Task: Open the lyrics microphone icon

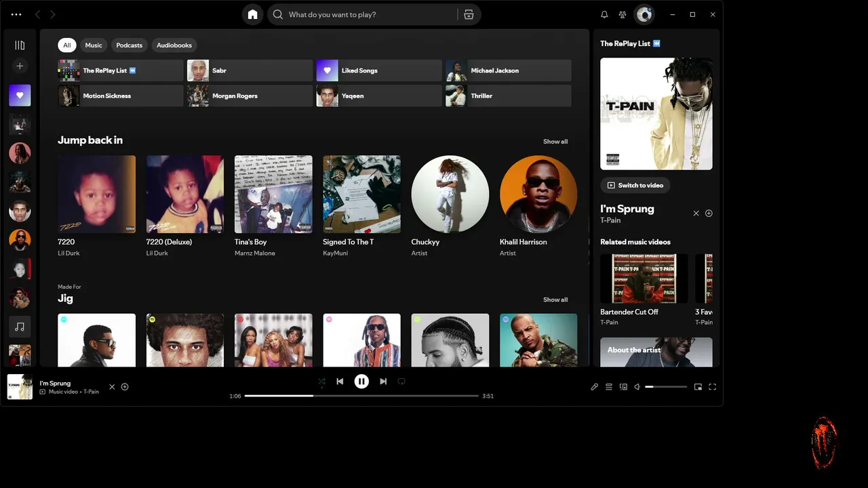Action: click(x=594, y=387)
